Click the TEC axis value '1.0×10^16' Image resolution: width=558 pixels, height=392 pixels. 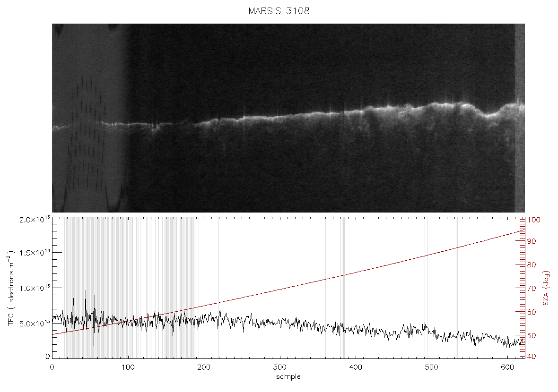tap(35, 288)
